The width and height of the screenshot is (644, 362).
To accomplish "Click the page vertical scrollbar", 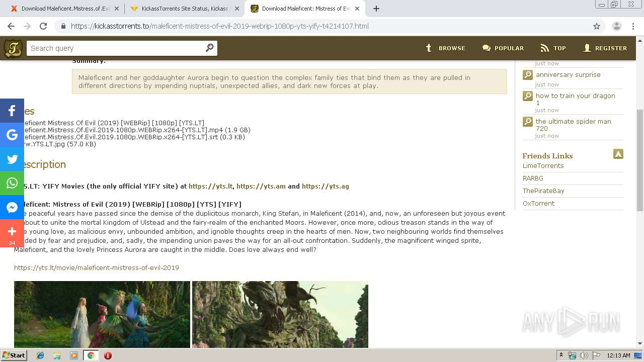I will coord(640,160).
